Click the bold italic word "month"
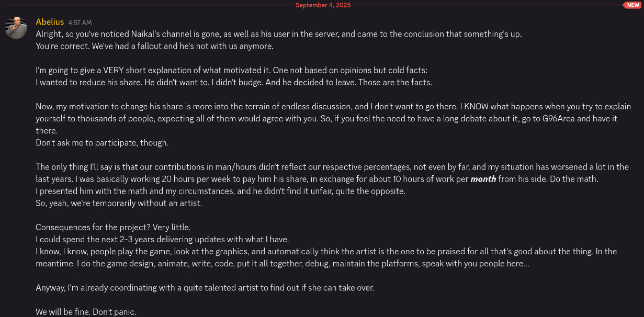This screenshot has height=317, width=644. tap(483, 179)
